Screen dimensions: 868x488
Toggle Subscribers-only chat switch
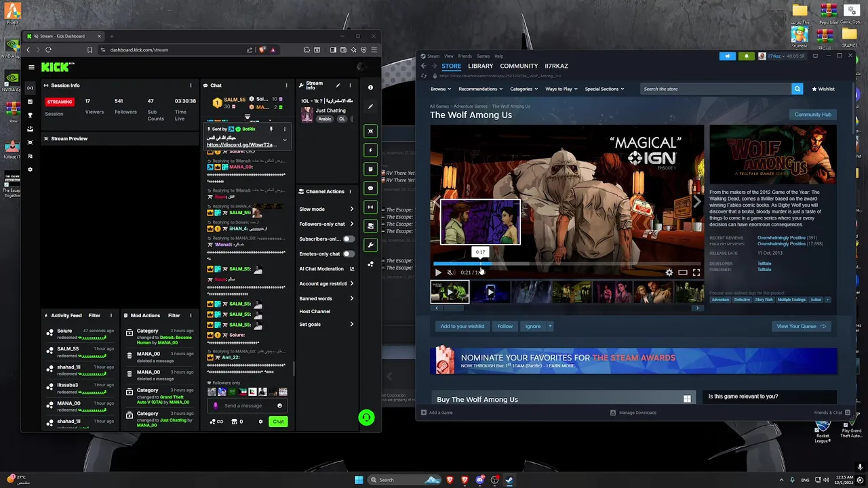click(x=348, y=239)
